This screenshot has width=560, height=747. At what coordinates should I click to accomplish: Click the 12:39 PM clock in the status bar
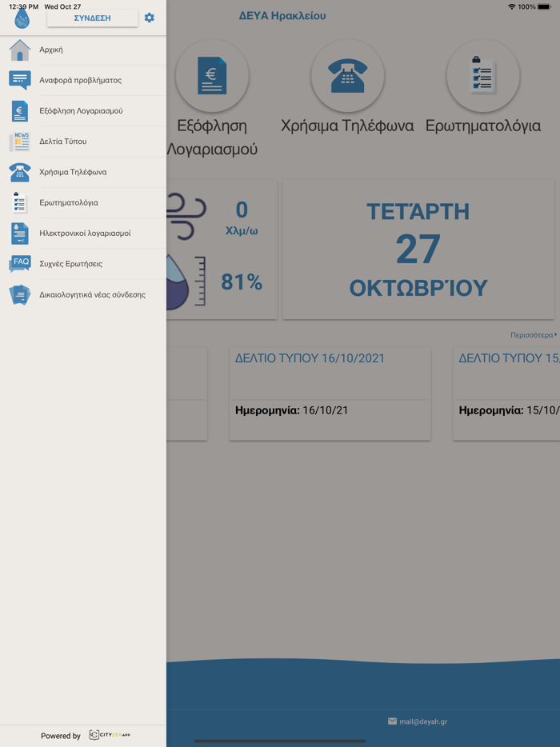pyautogui.click(x=23, y=6)
